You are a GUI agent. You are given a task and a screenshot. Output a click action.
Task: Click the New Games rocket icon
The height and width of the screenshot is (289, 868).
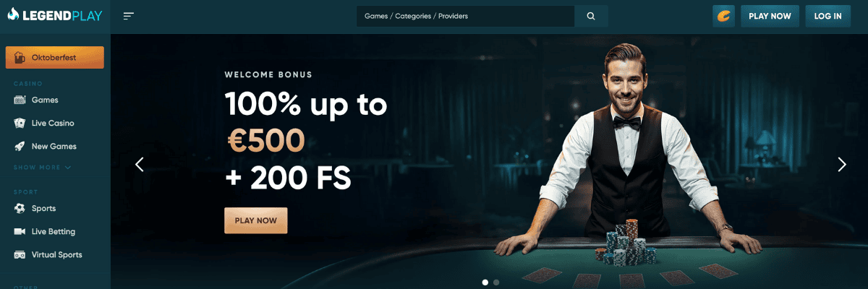click(20, 146)
